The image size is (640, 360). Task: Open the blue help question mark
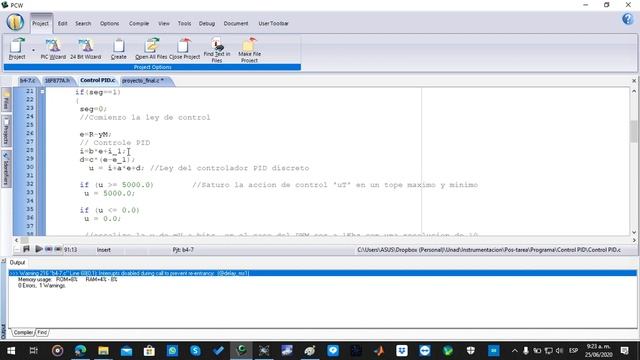click(x=628, y=19)
